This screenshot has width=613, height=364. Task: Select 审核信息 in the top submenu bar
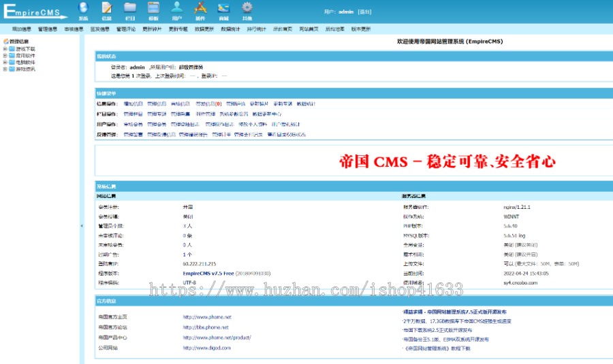(74, 29)
